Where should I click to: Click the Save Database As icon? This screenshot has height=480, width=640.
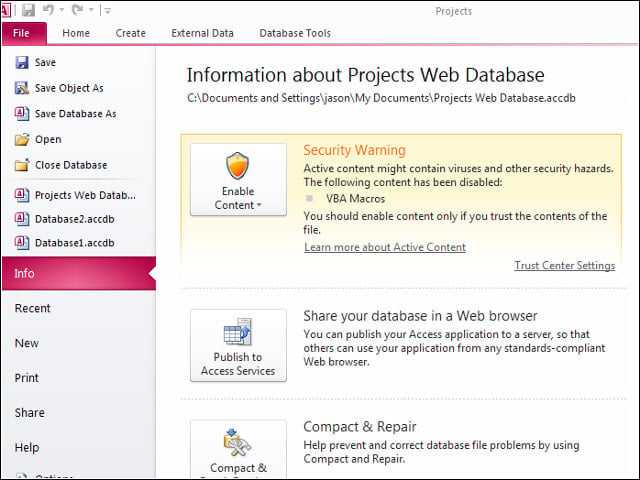(x=22, y=113)
